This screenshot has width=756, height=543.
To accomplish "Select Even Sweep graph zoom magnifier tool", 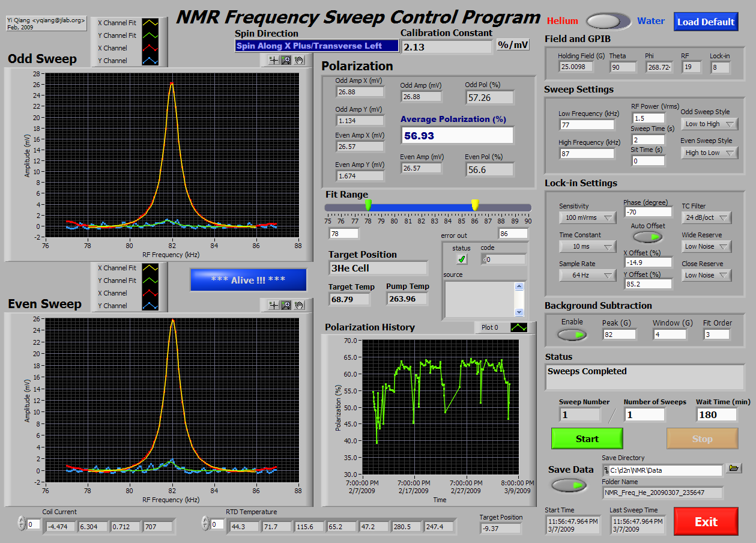I will 286,305.
